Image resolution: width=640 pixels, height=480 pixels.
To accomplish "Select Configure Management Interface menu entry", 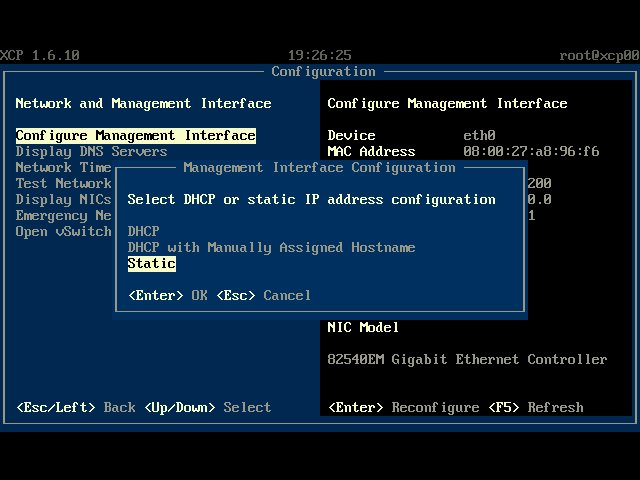I will pyautogui.click(x=136, y=136).
